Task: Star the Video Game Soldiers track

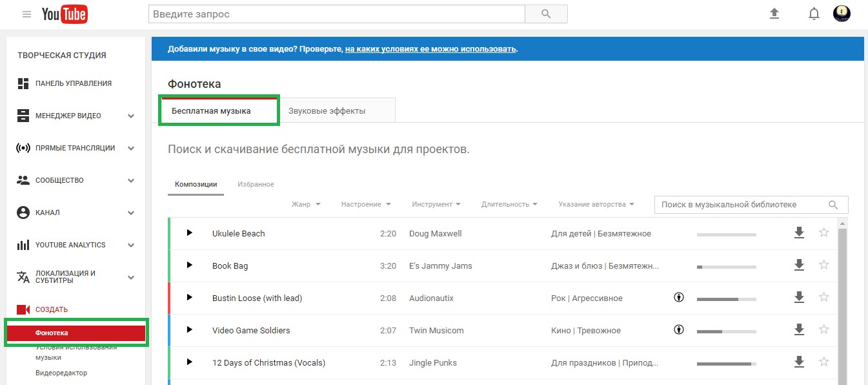Action: [x=823, y=330]
